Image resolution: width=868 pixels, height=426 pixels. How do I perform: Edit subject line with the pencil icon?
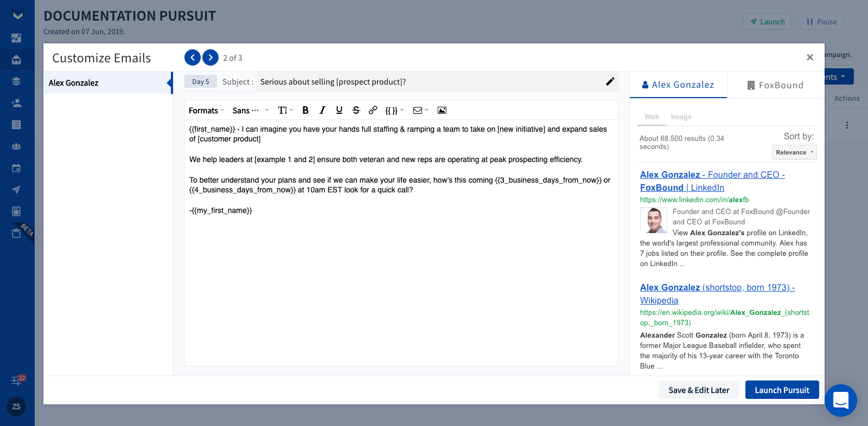click(x=610, y=81)
